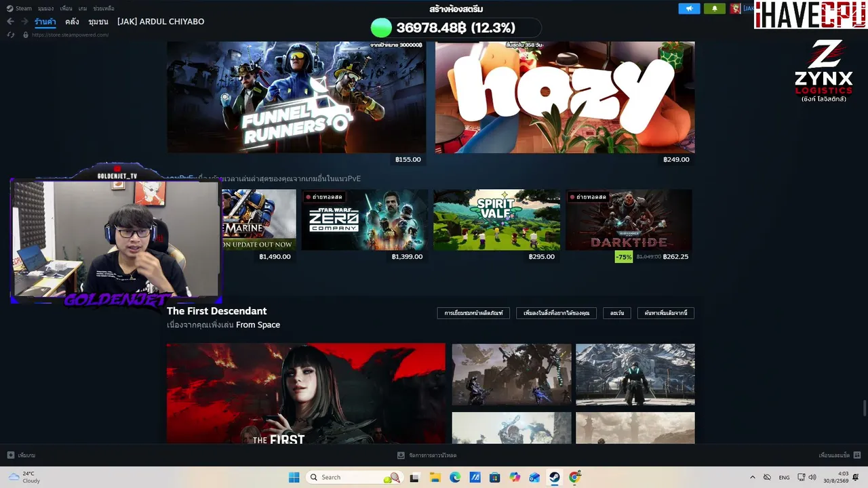868x488 pixels.
Task: Click the การเยี่ยมชมหน้าผลิตภัณฑ์ button
Action: point(473,313)
